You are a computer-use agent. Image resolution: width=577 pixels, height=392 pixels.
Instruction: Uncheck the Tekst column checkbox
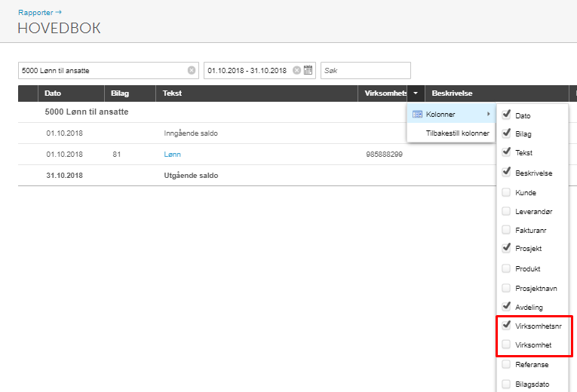506,152
